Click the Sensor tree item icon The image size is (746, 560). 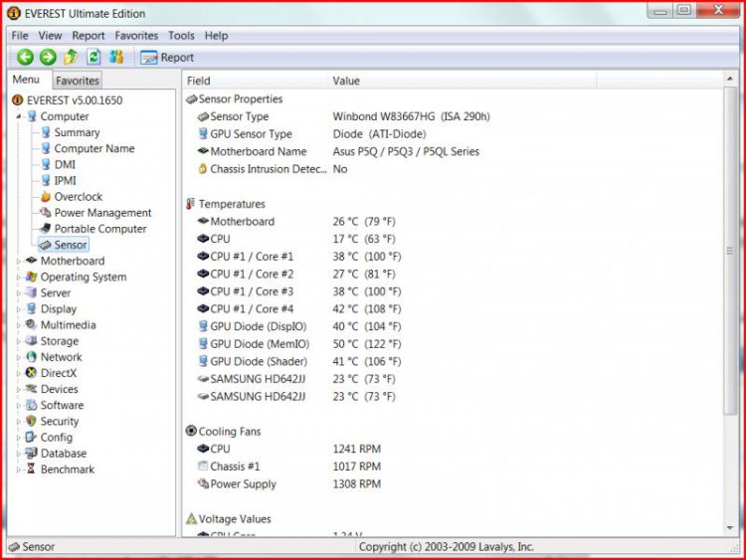[x=46, y=245]
